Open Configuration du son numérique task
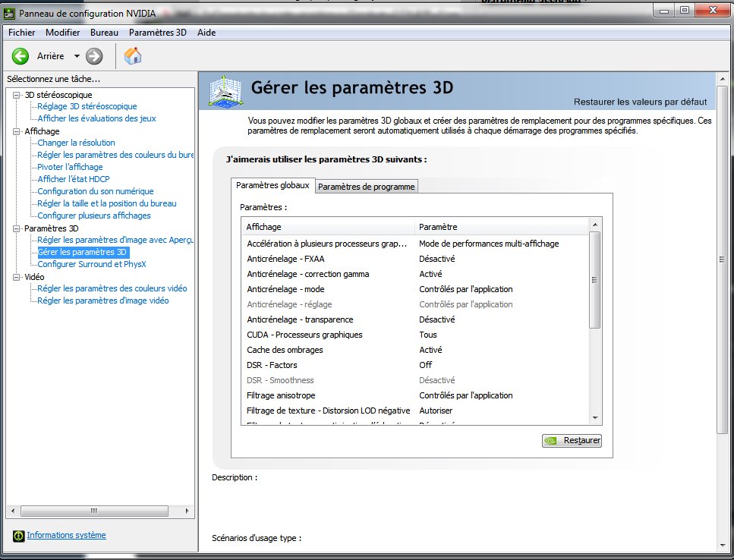 96,191
